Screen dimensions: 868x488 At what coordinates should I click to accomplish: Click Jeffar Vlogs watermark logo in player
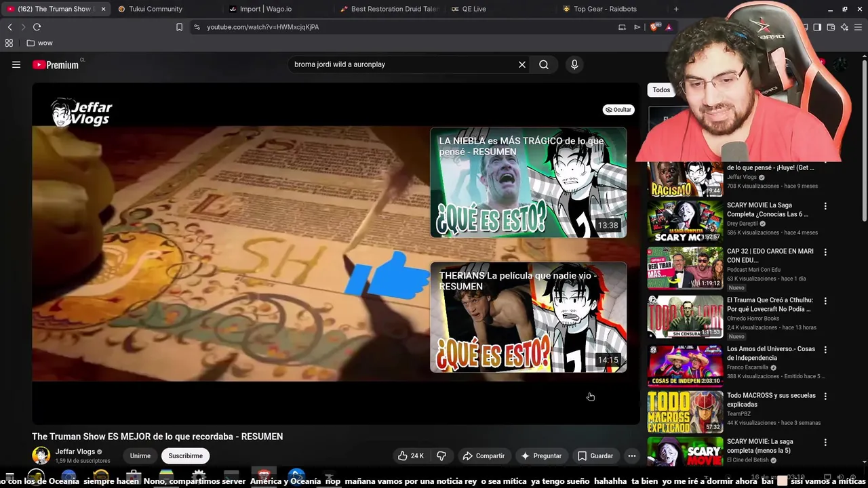pyautogui.click(x=81, y=113)
